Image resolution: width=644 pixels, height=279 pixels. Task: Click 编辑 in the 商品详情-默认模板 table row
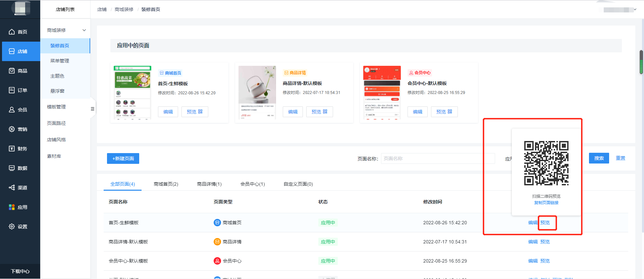(533, 242)
